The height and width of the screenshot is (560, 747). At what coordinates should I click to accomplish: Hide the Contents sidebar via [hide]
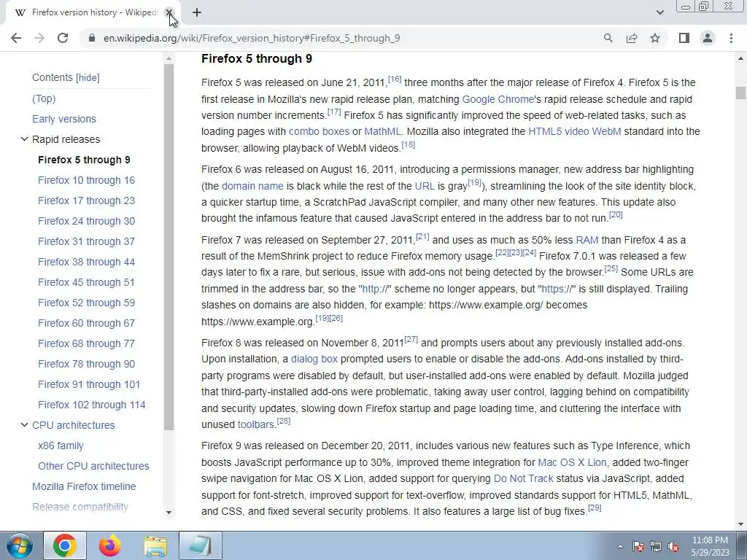[x=88, y=77]
